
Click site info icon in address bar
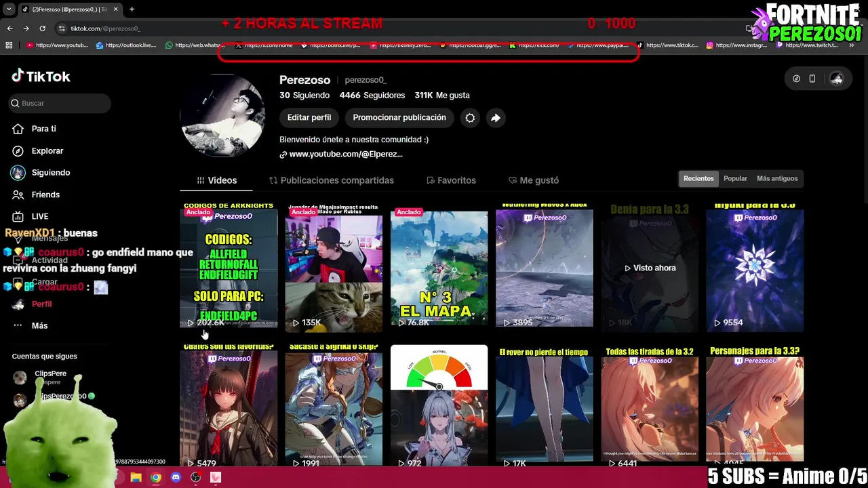point(62,28)
